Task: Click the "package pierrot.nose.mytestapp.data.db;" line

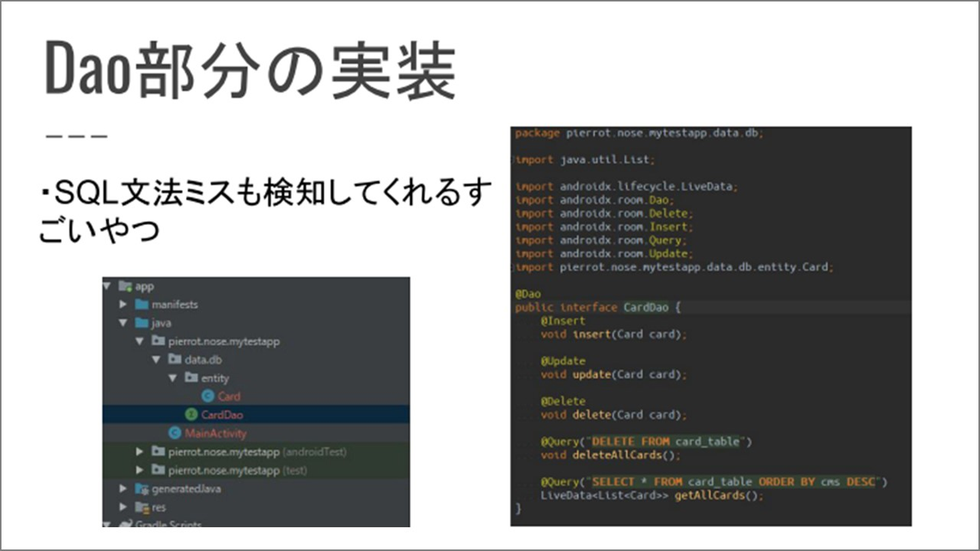Action: click(640, 133)
